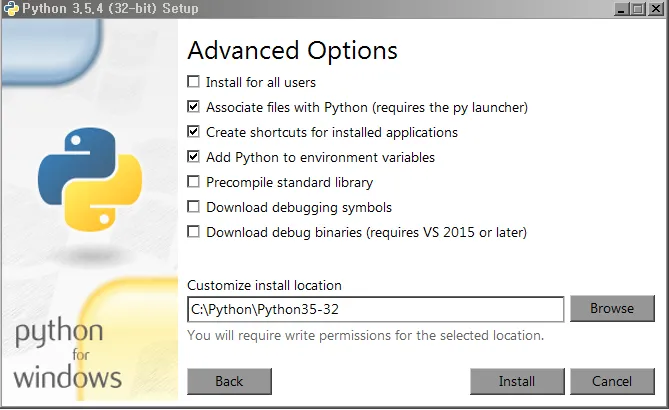Uncheck Associate files with Python
The width and height of the screenshot is (669, 410).
point(193,107)
